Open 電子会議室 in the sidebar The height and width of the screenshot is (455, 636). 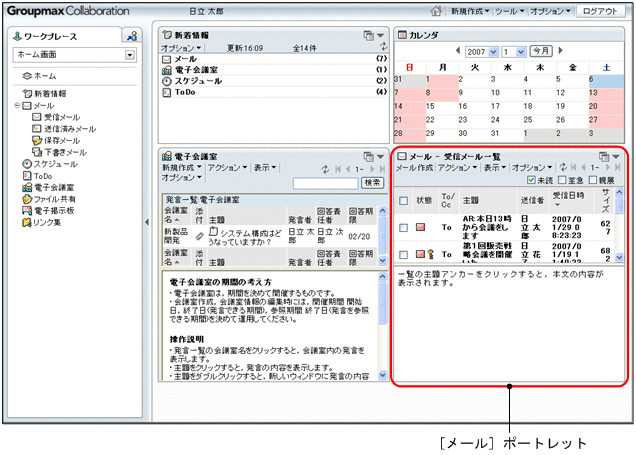coord(48,187)
